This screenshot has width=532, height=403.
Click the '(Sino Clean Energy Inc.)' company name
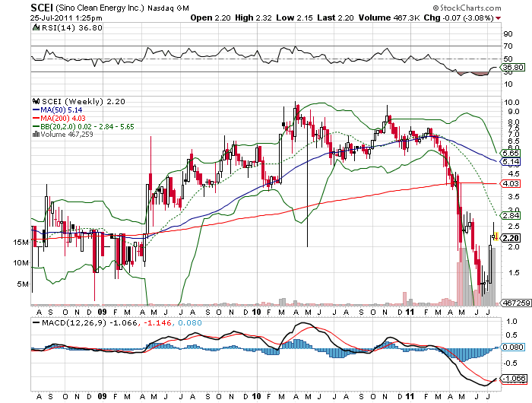[100, 8]
